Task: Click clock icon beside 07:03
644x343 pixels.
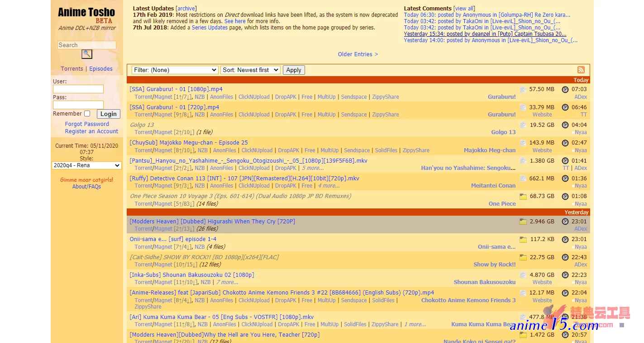Action: point(565,90)
